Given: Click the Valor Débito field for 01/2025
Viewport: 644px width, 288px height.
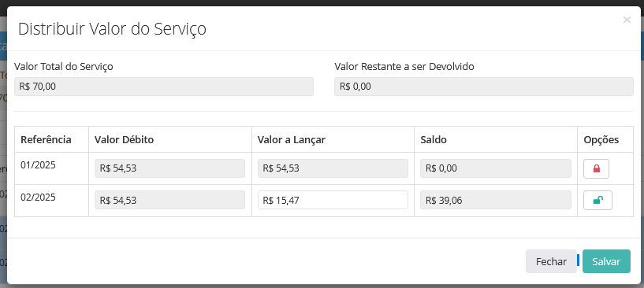Looking at the screenshot, I should click(x=170, y=168).
